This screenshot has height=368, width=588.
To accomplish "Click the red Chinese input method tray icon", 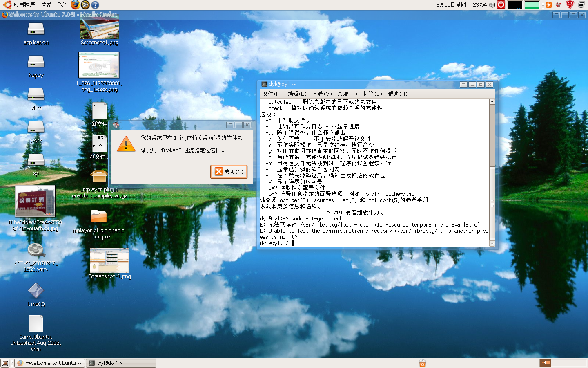I will click(x=558, y=5).
